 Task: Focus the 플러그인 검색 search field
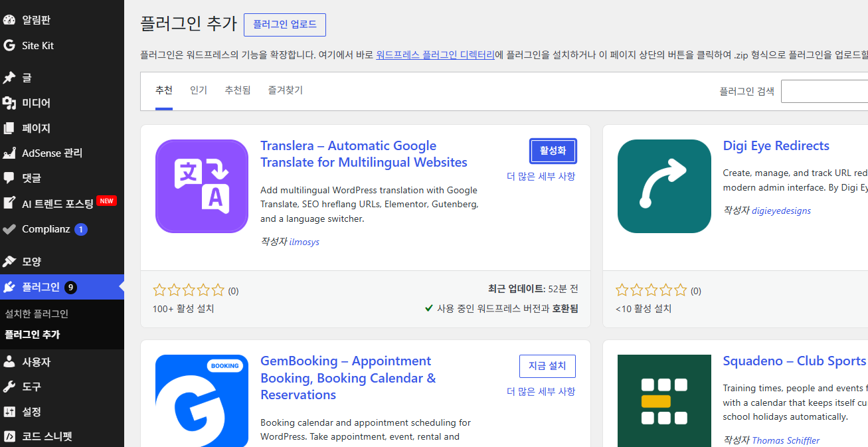(824, 91)
